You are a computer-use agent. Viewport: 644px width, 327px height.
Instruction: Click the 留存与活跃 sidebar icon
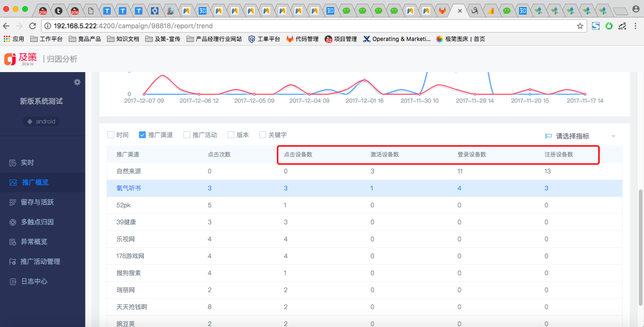pyautogui.click(x=13, y=203)
